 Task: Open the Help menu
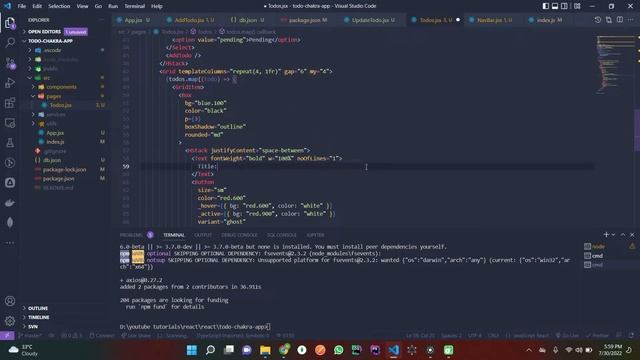coord(157,6)
